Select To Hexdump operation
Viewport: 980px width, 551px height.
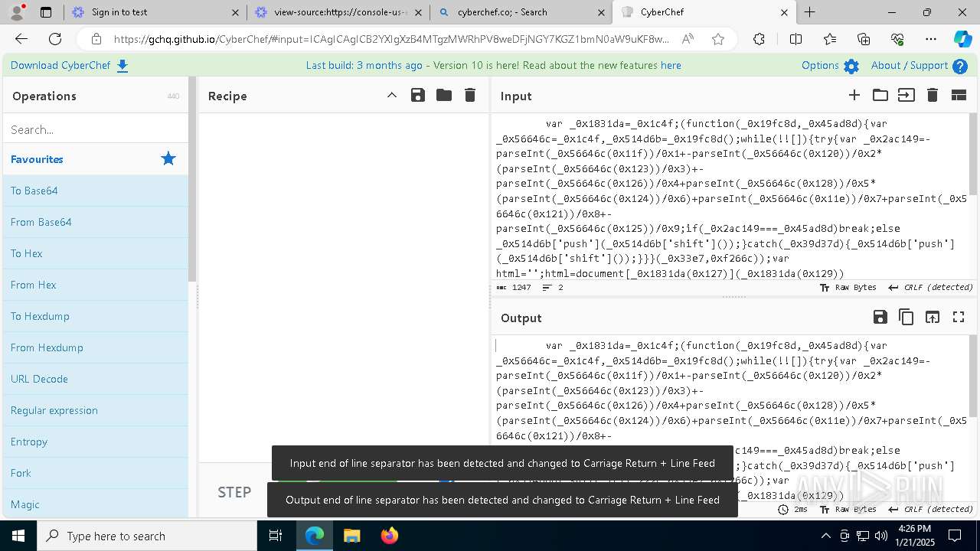pyautogui.click(x=96, y=316)
